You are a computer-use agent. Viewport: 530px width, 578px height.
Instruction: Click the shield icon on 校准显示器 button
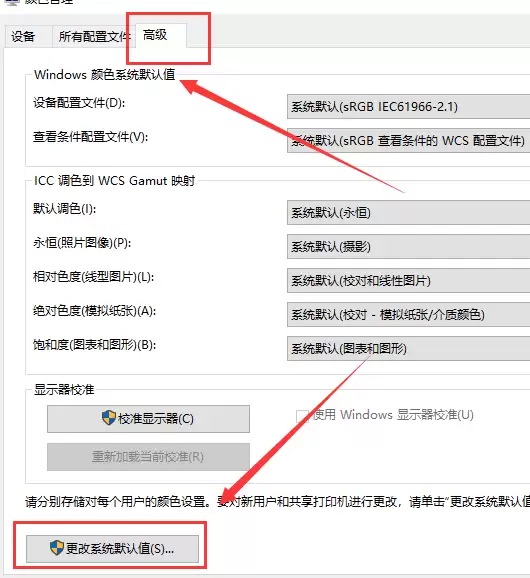pos(109,418)
